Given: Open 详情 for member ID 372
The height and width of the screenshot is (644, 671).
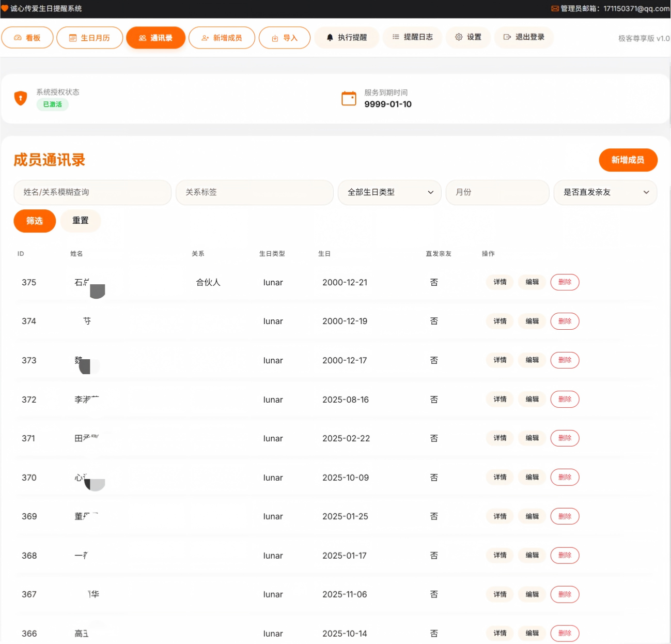Looking at the screenshot, I should point(500,399).
